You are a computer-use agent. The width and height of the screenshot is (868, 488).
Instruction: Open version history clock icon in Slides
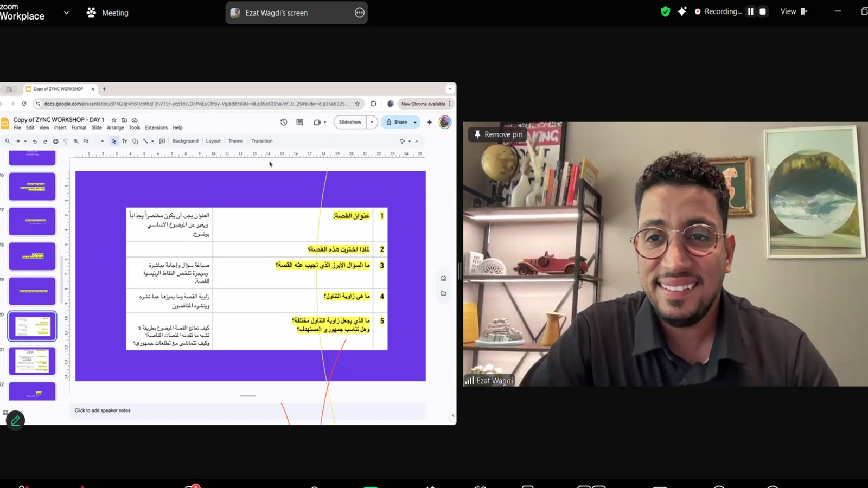(284, 123)
